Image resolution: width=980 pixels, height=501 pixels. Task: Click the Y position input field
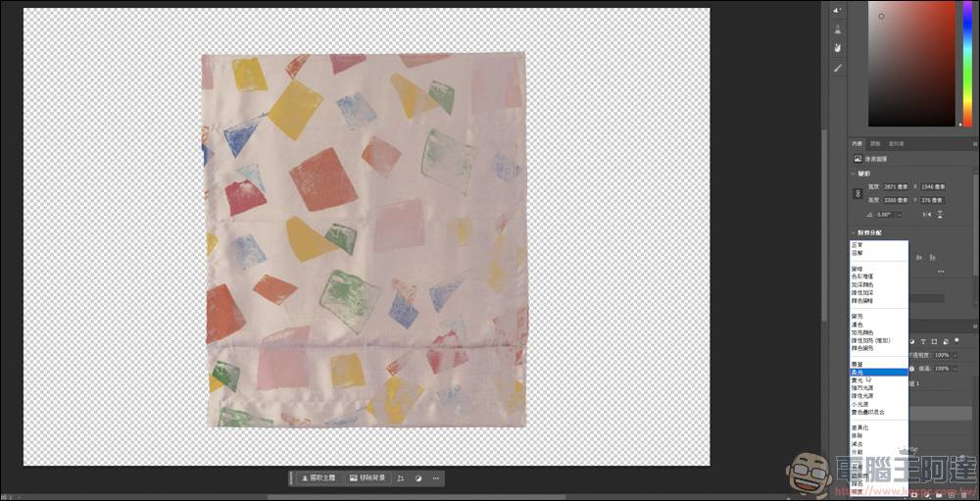[x=933, y=200]
